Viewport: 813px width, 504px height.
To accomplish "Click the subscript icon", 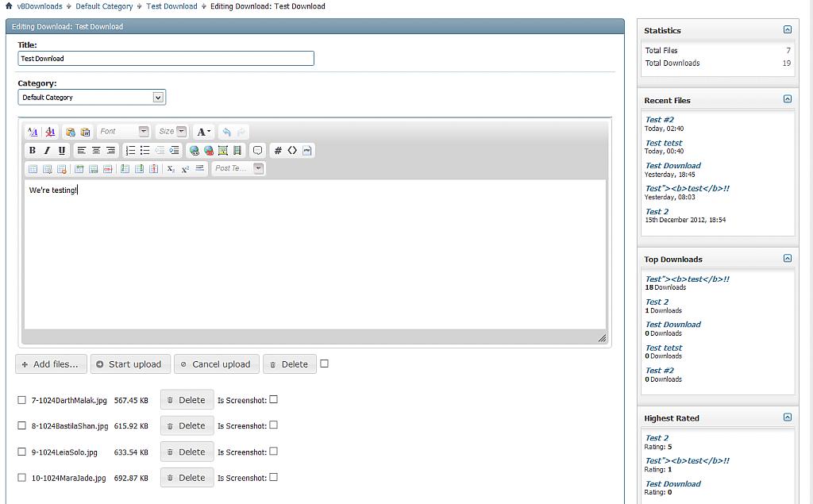I will coord(171,168).
